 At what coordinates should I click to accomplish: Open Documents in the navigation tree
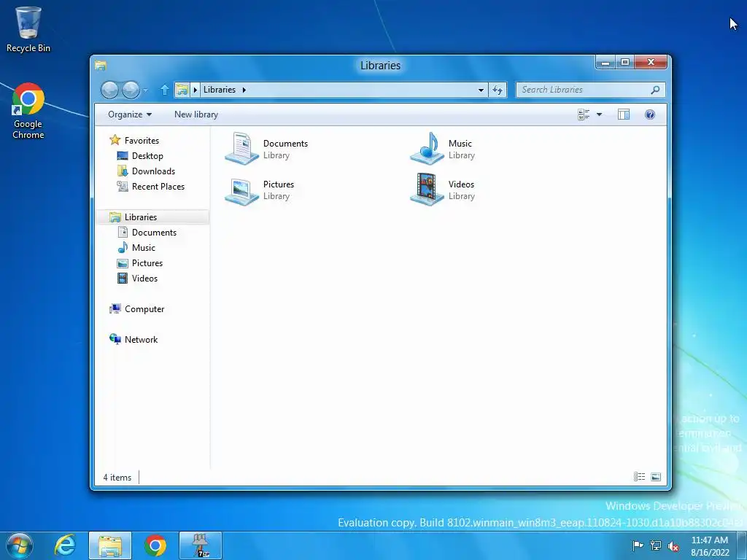[x=154, y=232]
